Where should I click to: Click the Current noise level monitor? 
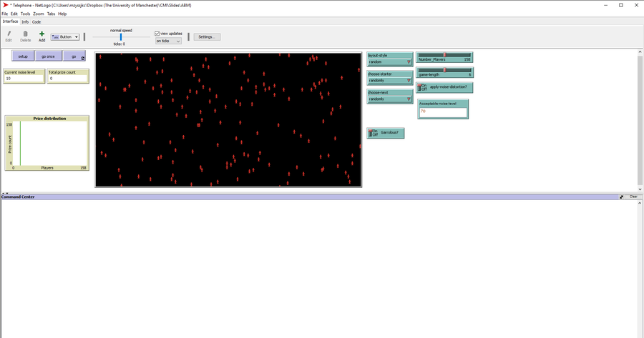click(x=24, y=76)
